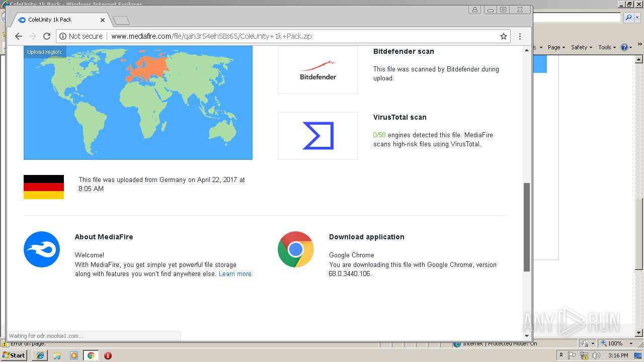Click the About MediaFire heading
The height and width of the screenshot is (362, 644).
click(x=104, y=237)
